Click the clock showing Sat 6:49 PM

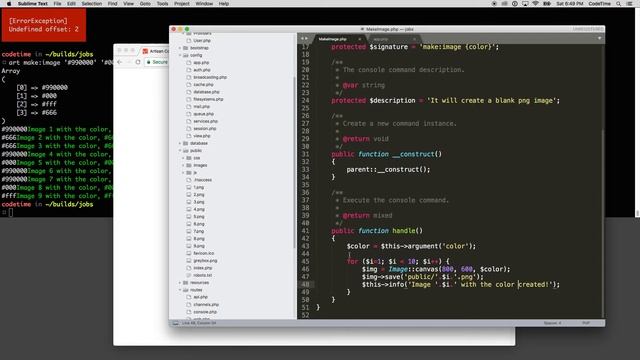[x=569, y=4]
